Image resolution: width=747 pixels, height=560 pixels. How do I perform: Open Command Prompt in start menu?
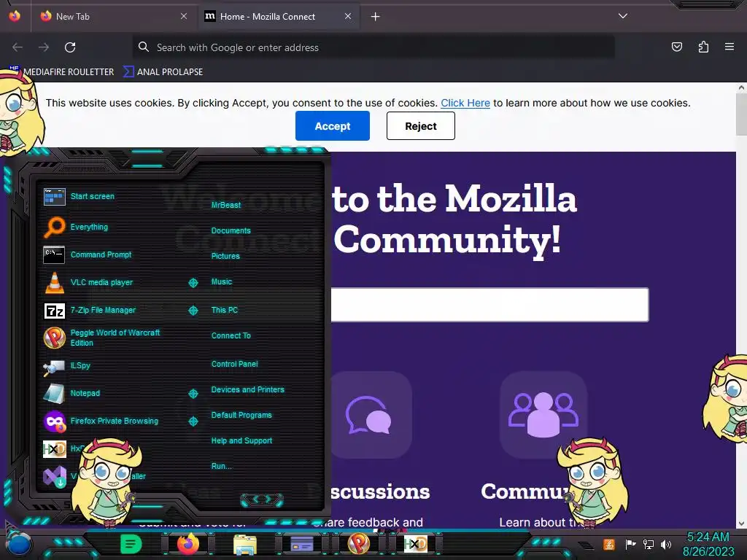pos(88,254)
